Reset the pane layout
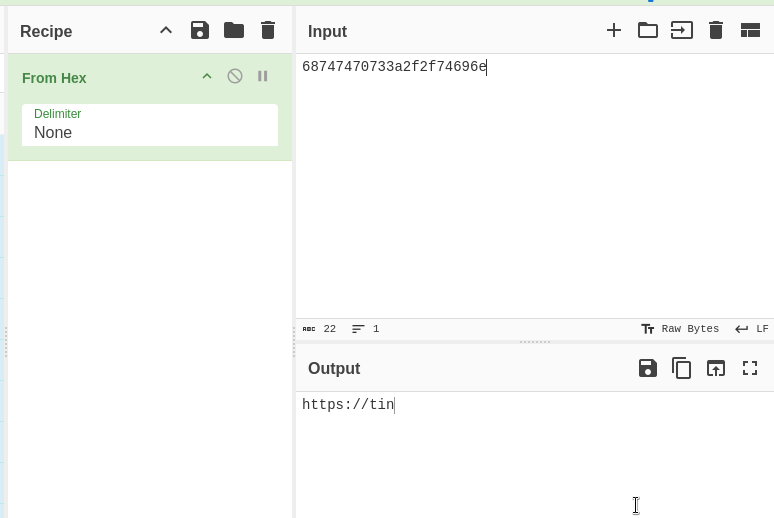 coord(750,31)
